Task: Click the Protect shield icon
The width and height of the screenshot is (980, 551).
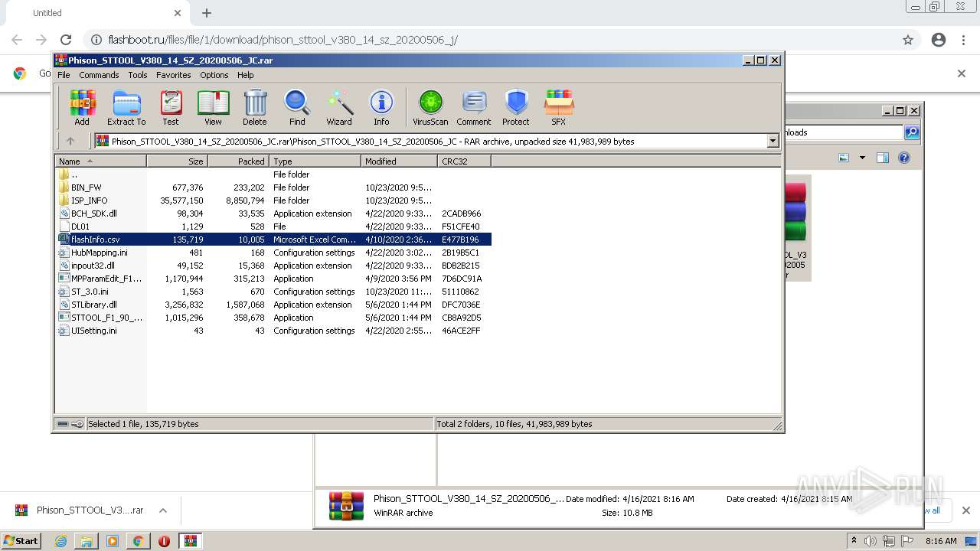Action: click(516, 107)
